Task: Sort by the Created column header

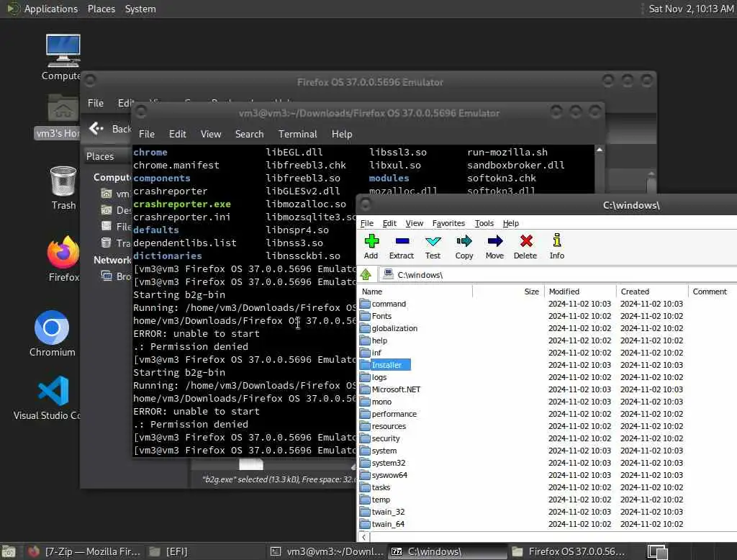Action: 652,292
